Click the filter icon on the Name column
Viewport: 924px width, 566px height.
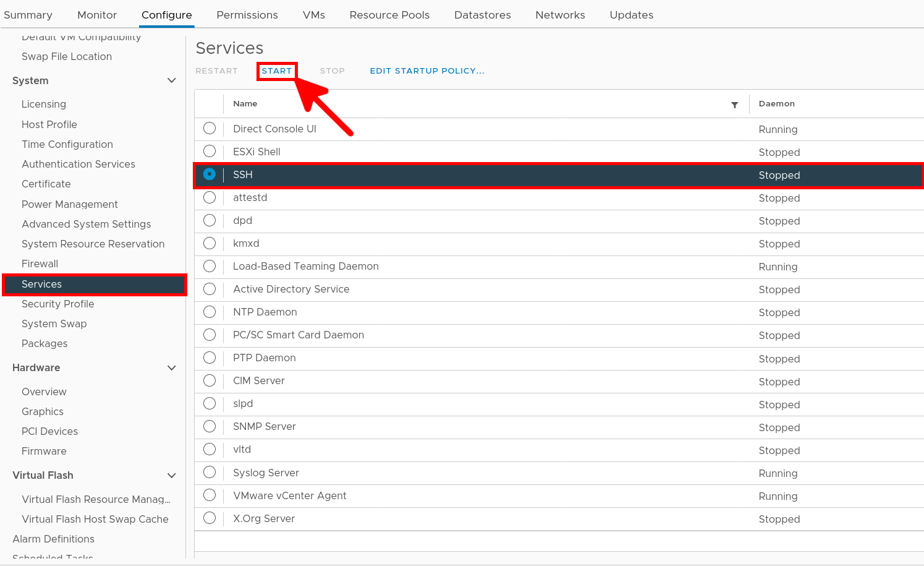735,105
